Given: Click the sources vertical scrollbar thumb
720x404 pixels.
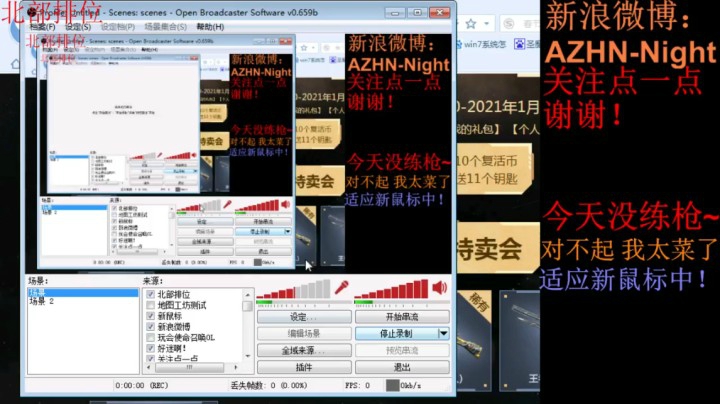Looking at the screenshot, I should [248, 305].
